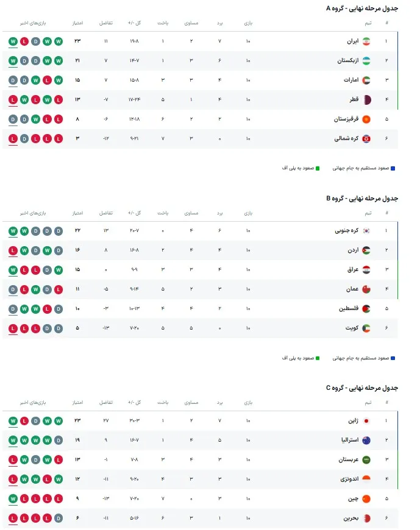
Task: Click the green playoff legend swatch, Group B
Action: click(318, 358)
